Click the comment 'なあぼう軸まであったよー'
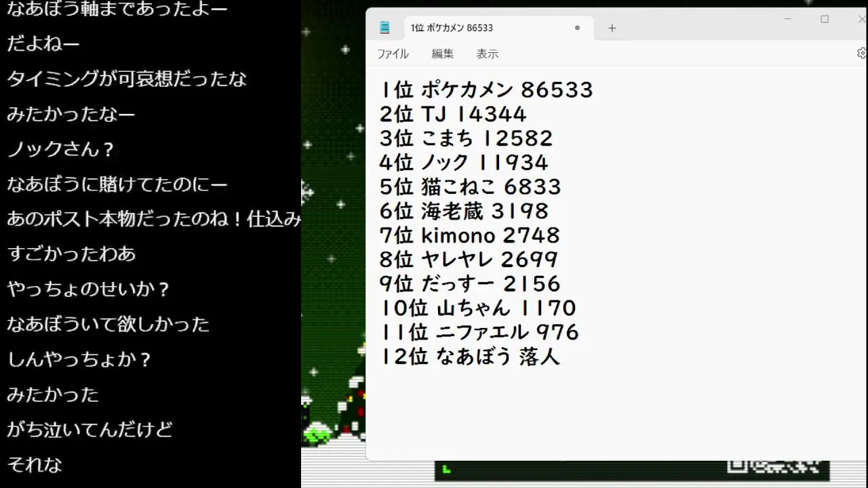Viewport: 868px width, 488px height. click(117, 9)
